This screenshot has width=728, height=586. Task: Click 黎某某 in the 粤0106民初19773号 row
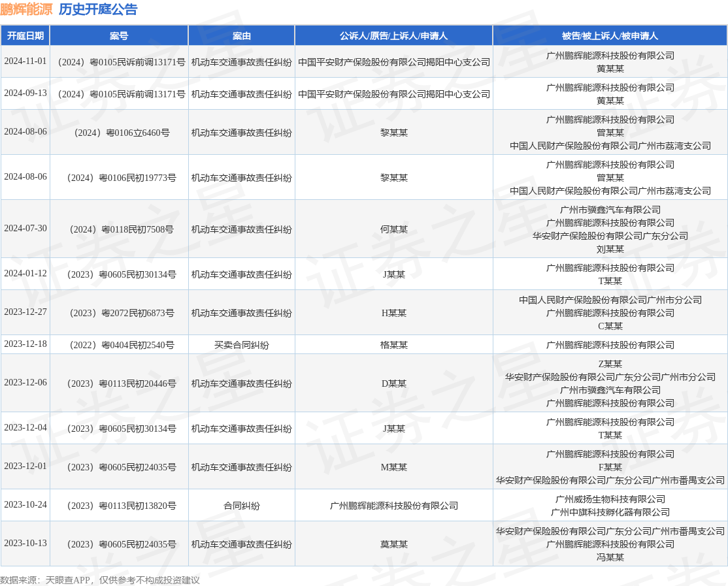[x=393, y=178]
